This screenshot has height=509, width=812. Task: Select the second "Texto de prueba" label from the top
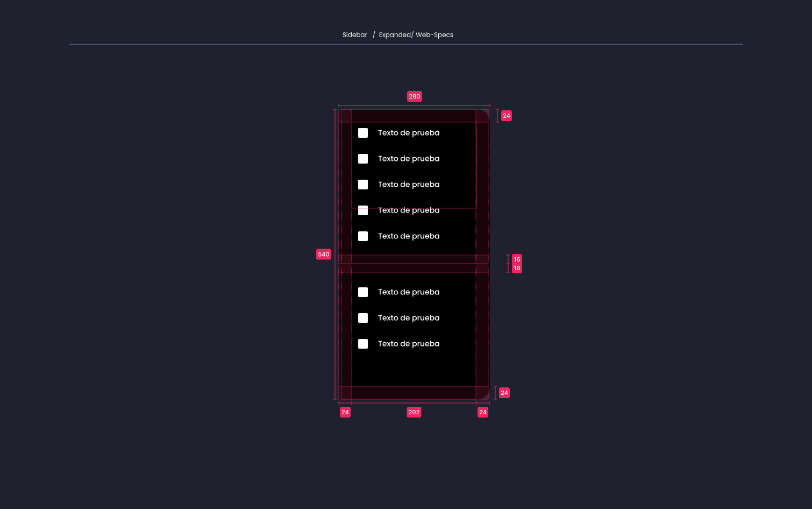409,159
